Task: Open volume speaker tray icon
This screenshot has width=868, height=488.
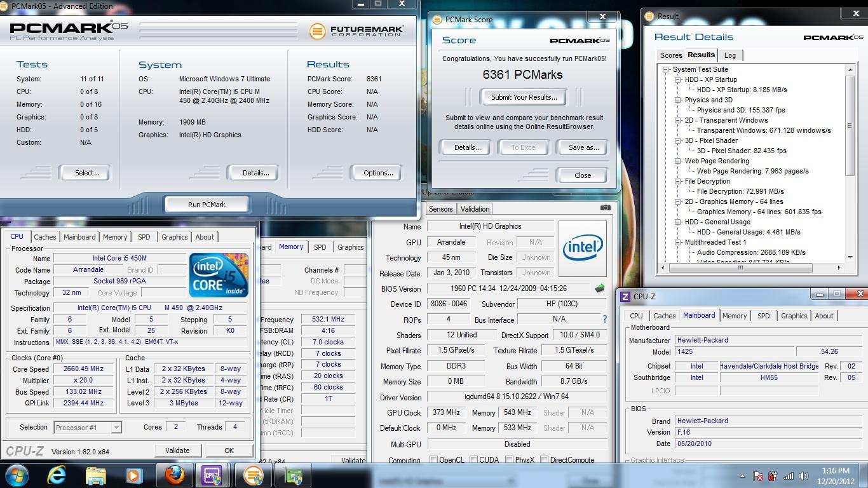Action: point(803,476)
